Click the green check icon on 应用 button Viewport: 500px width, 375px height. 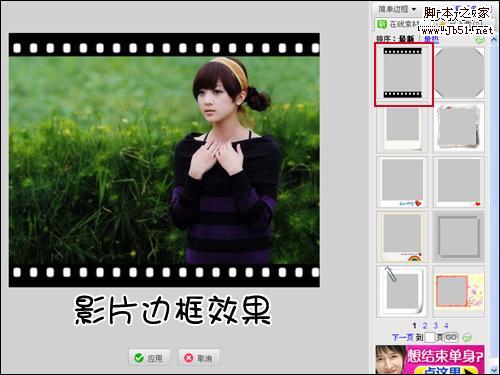click(x=139, y=358)
